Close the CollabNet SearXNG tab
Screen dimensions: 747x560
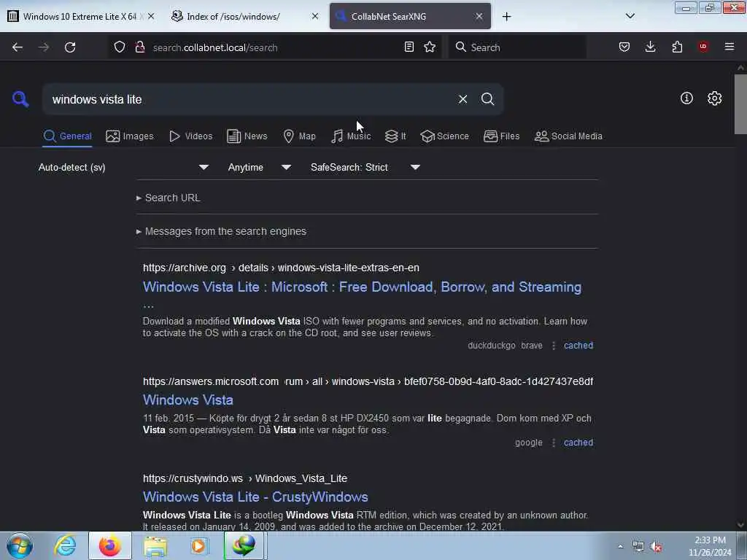(479, 16)
